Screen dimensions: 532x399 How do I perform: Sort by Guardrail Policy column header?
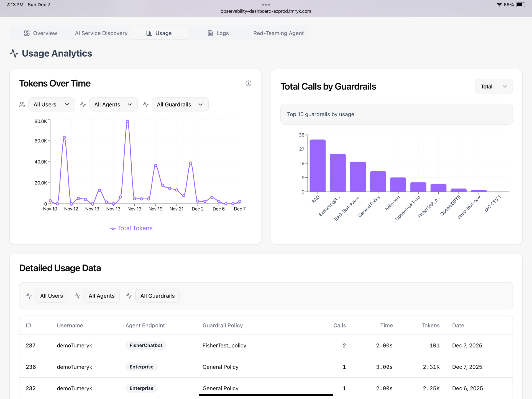coord(222,325)
